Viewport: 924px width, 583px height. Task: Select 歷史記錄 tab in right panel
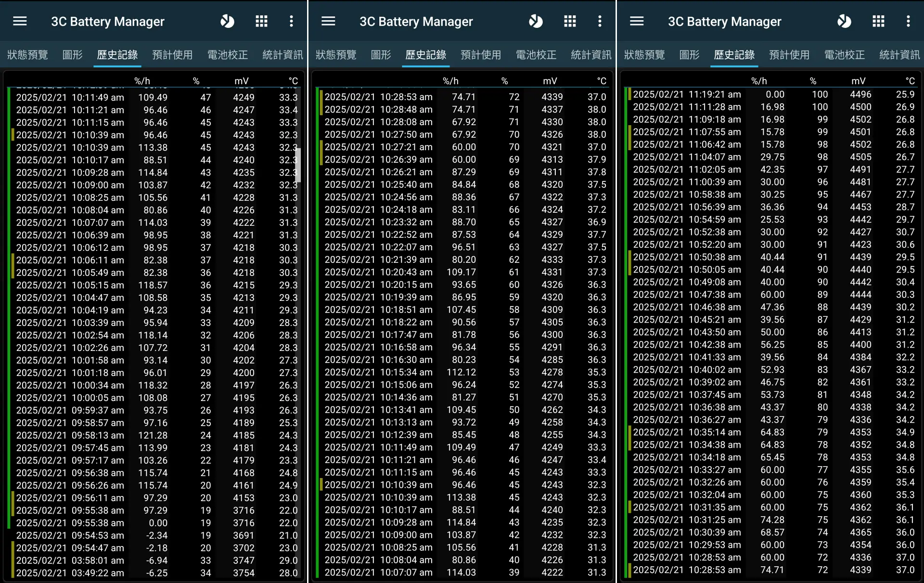734,55
